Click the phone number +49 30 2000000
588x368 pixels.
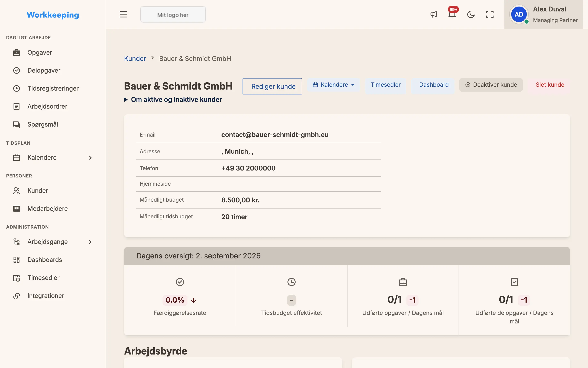(248, 168)
